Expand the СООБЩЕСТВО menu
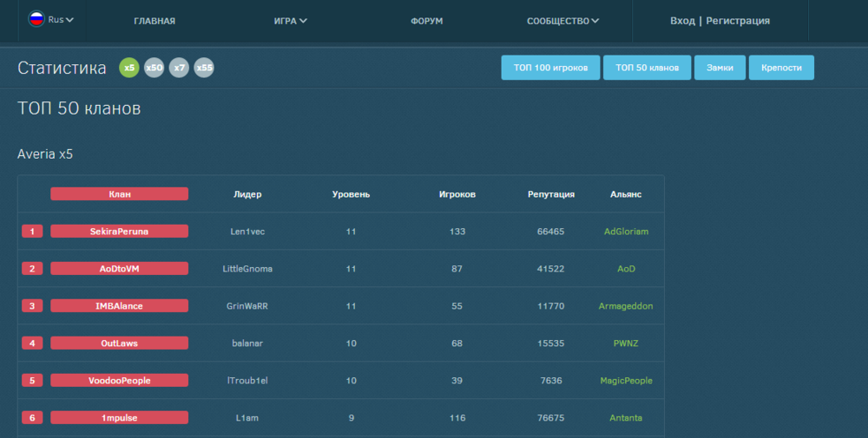Viewport: 868px width, 438px height. pos(562,21)
